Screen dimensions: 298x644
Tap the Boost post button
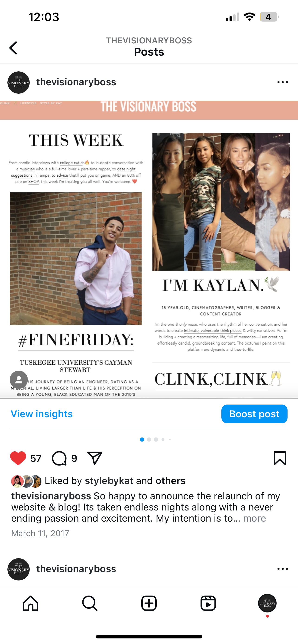point(254,414)
